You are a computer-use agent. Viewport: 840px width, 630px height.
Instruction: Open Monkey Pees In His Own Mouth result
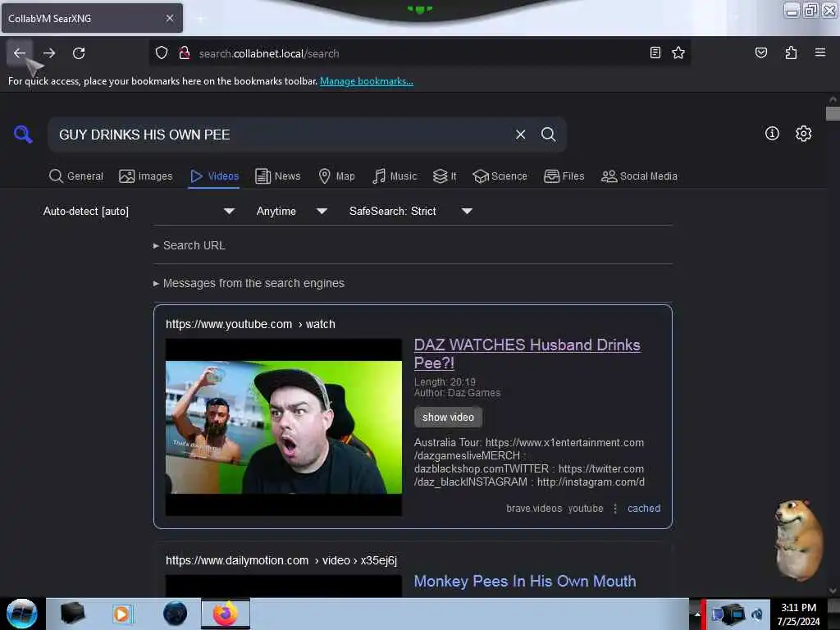click(525, 582)
